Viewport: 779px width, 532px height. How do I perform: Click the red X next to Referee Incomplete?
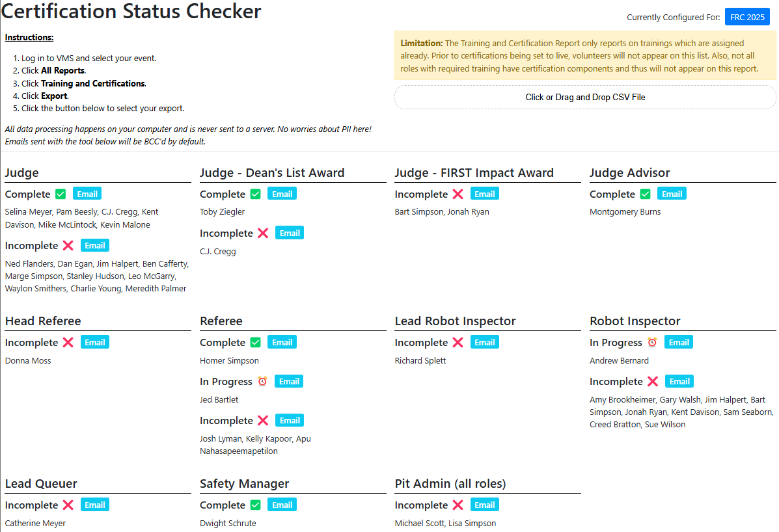click(264, 420)
